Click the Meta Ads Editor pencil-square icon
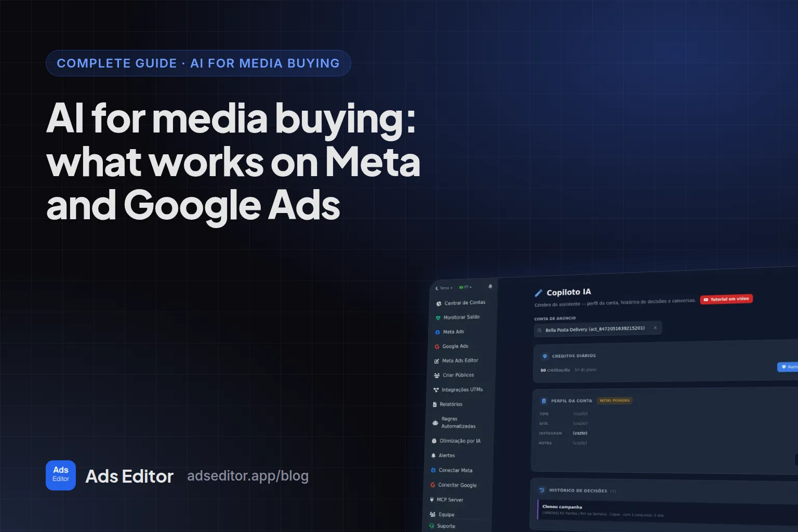Image resolution: width=798 pixels, height=532 pixels. (x=436, y=361)
